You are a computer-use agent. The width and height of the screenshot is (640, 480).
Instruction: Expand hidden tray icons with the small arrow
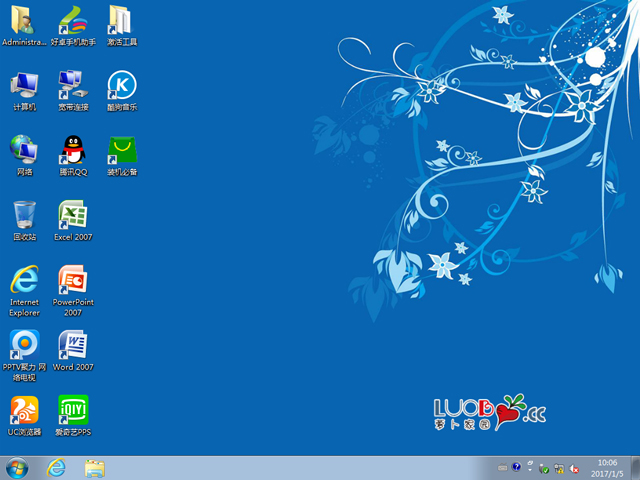pos(530,467)
